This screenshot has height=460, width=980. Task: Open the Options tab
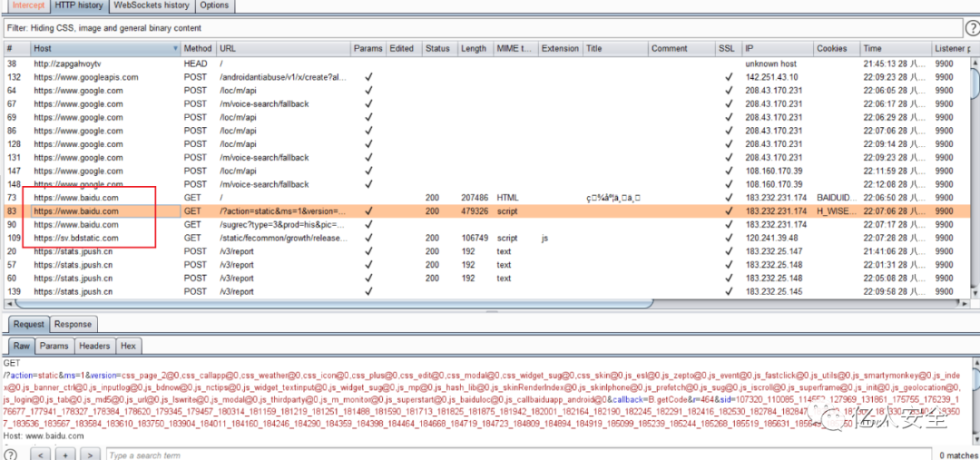click(215, 5)
